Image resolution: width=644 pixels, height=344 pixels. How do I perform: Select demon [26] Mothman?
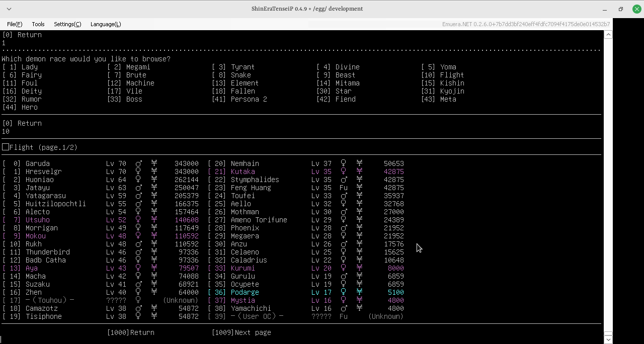tap(306, 212)
